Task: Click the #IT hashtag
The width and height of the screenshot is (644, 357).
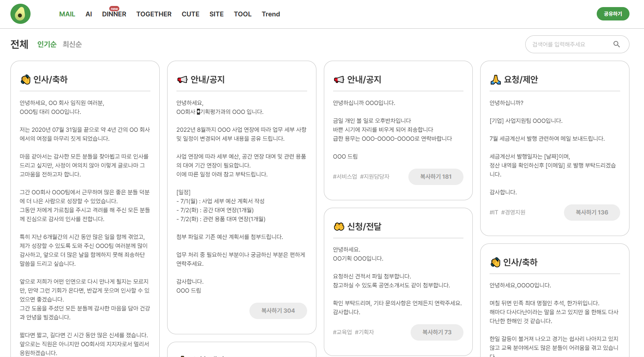Action: pos(494,212)
